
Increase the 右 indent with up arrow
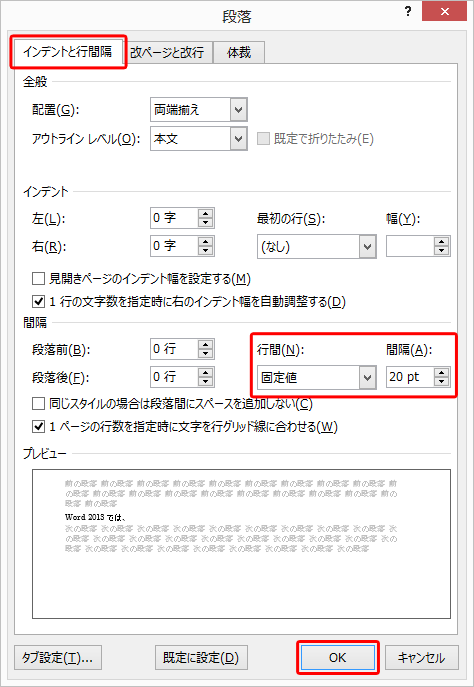coord(205,241)
